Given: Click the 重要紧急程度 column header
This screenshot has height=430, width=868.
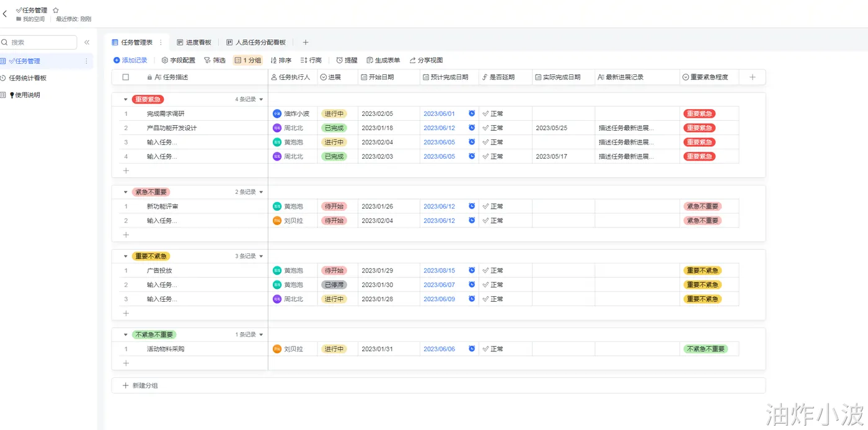Looking at the screenshot, I should pyautogui.click(x=709, y=77).
